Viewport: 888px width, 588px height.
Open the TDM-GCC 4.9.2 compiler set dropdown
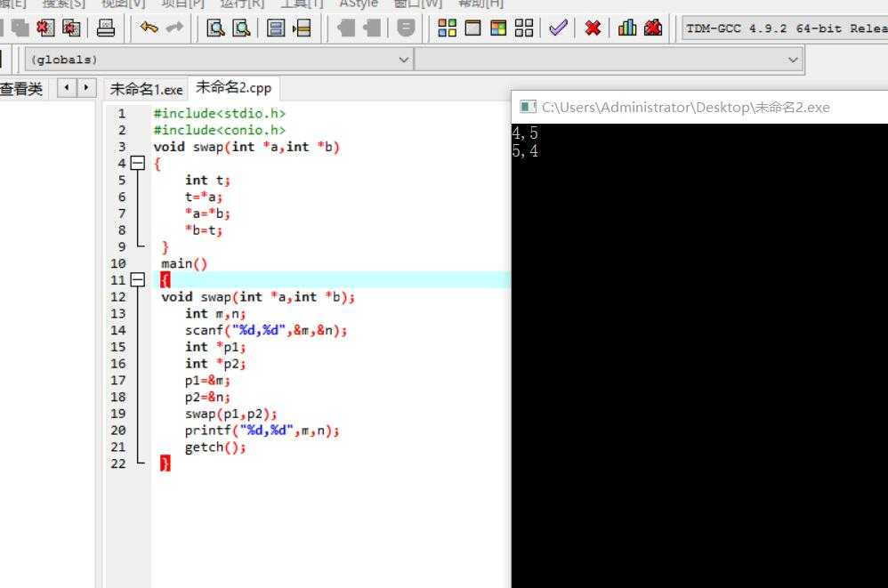[785, 28]
